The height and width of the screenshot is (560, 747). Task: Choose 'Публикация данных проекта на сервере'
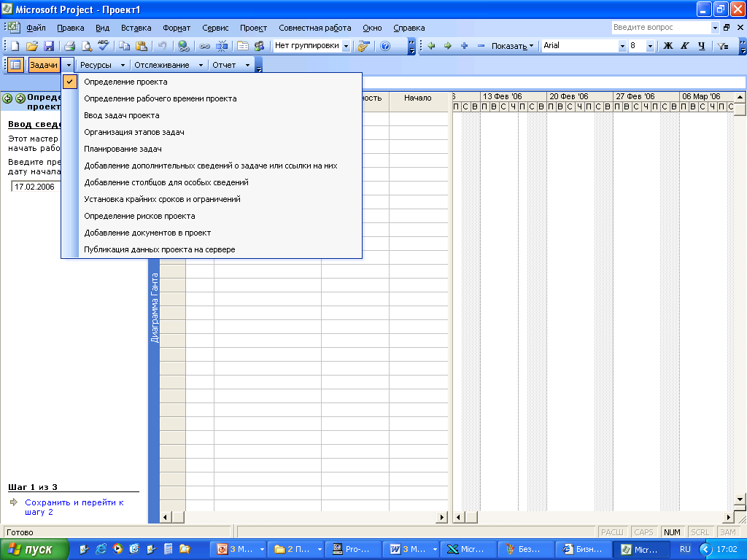coord(212,249)
